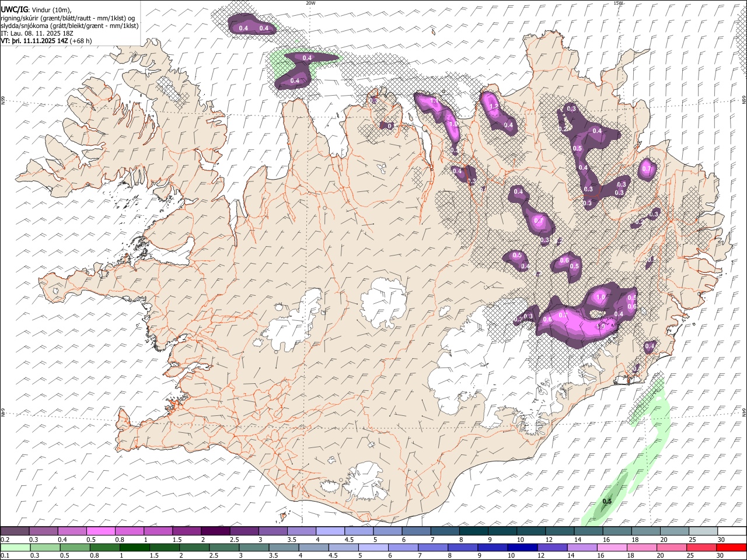
Task: Select the pale grey 25 swatch, top legend row
Action: [x=703, y=531]
